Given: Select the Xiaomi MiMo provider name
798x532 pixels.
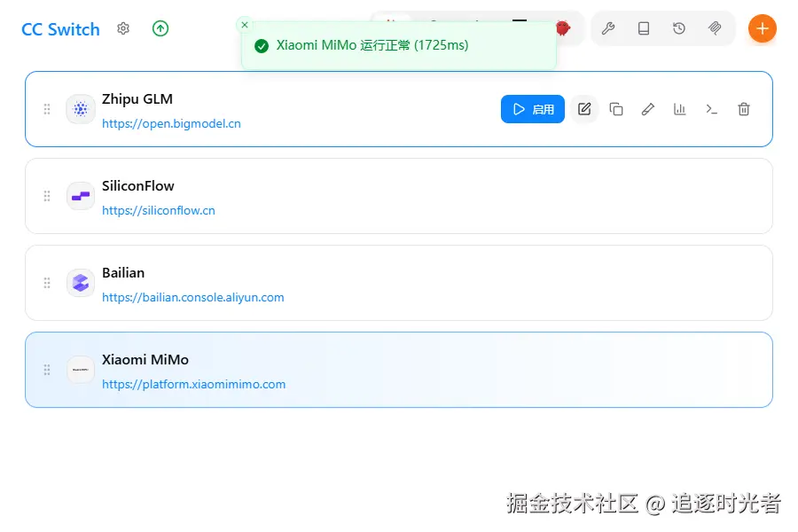Looking at the screenshot, I should click(145, 360).
